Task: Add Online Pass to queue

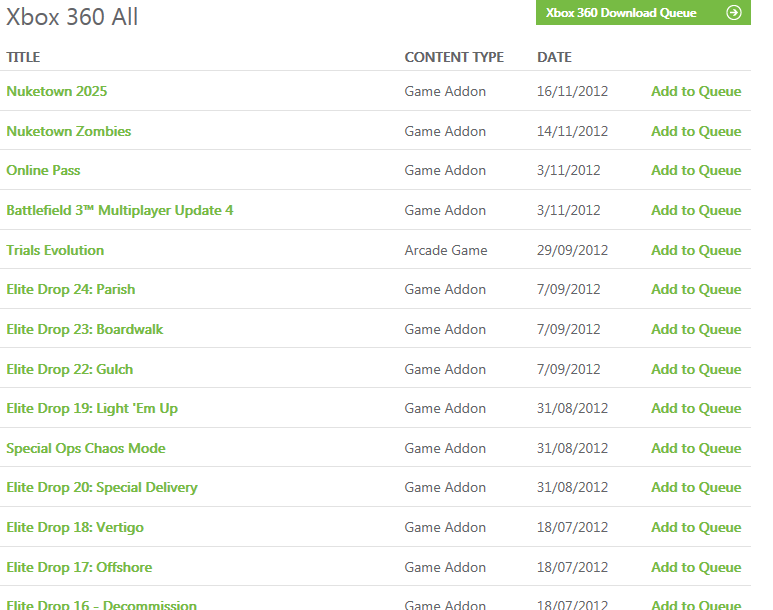Action: point(696,170)
